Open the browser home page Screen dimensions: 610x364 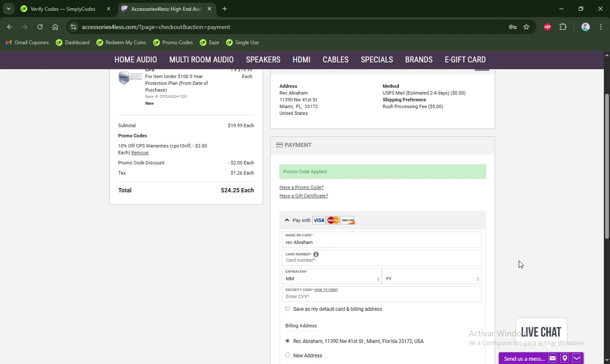click(x=55, y=27)
